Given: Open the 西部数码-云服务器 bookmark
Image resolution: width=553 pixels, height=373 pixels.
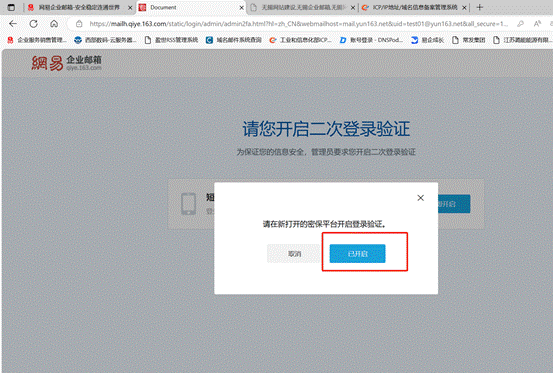Looking at the screenshot, I should pos(105,40).
